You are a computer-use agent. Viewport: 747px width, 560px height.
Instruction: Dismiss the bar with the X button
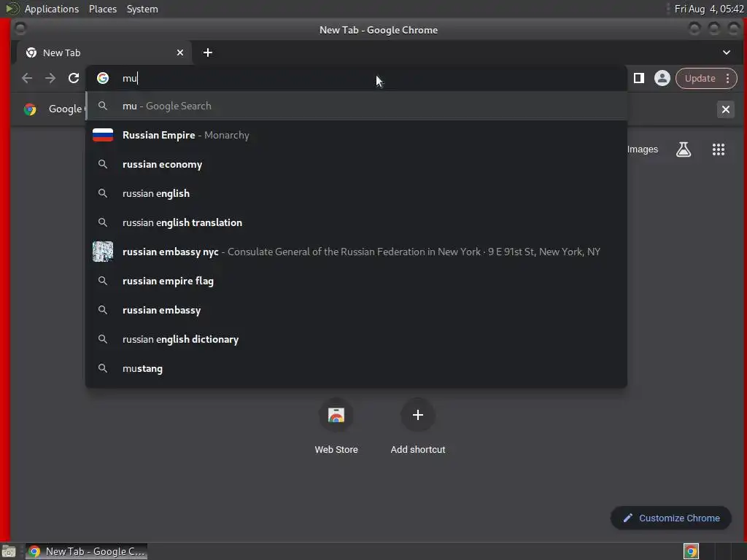(x=726, y=109)
